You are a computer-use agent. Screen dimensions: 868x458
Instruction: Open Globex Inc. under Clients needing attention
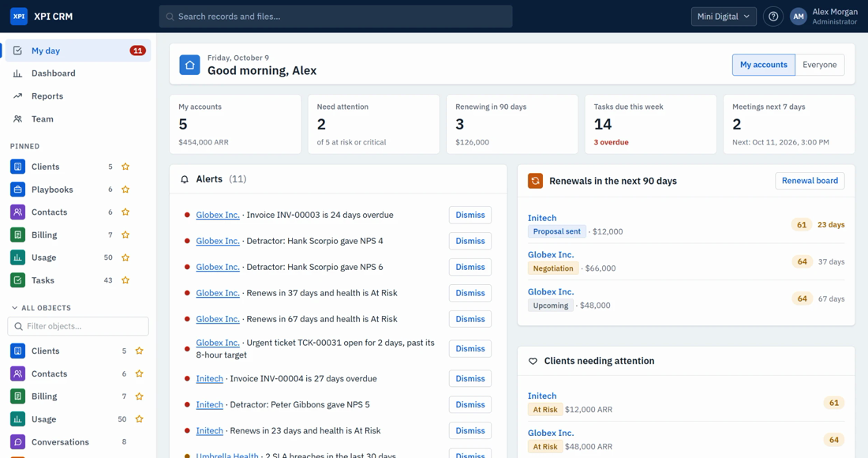[x=551, y=433]
